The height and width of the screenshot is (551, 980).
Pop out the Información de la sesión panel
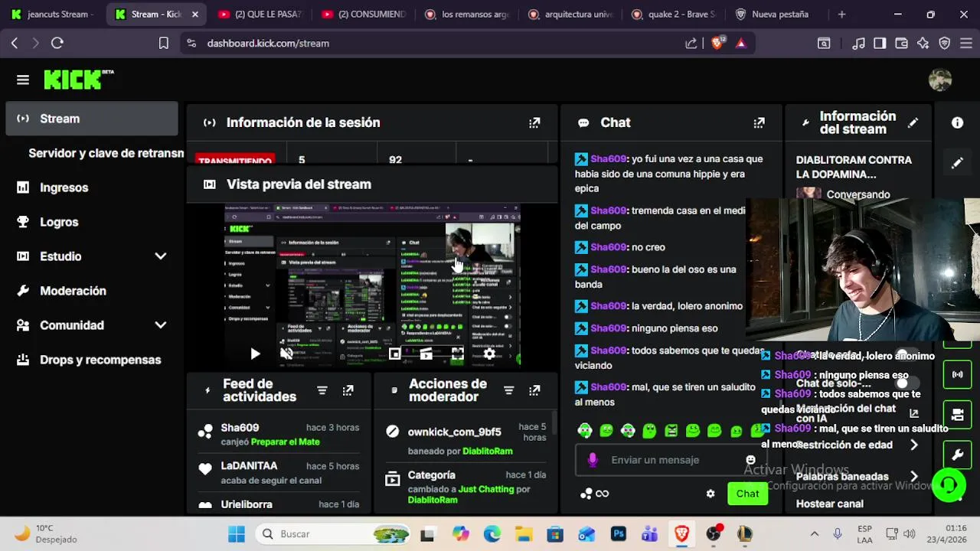[x=534, y=122]
